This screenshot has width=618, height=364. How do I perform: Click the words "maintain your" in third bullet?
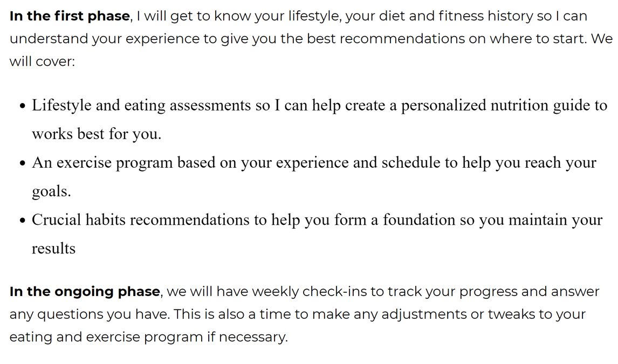(556, 220)
